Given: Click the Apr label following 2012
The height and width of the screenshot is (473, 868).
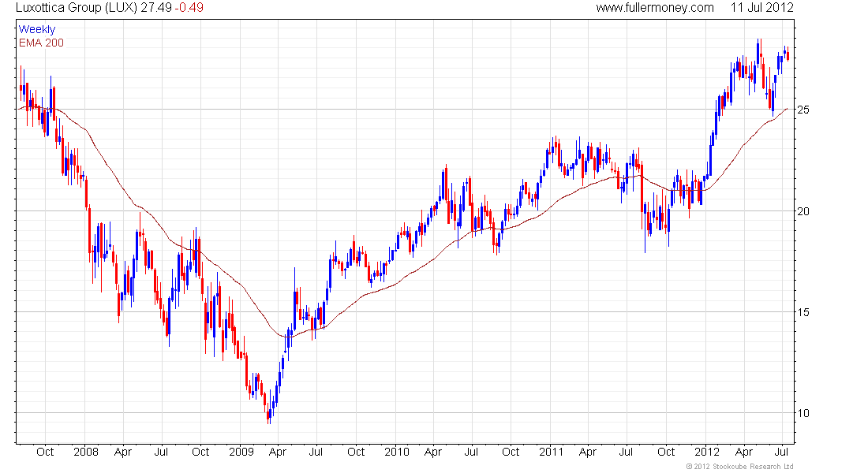Looking at the screenshot, I should pos(744,452).
